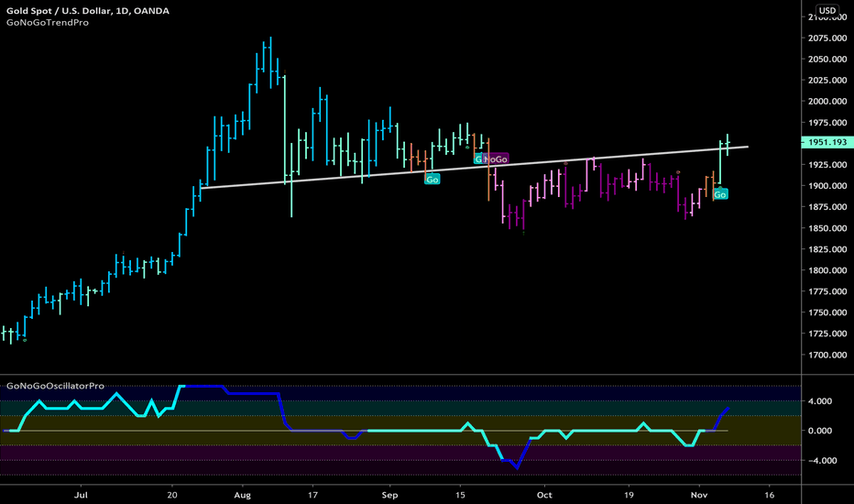
Task: Click the 2075.000 price axis value
Action: (x=827, y=38)
